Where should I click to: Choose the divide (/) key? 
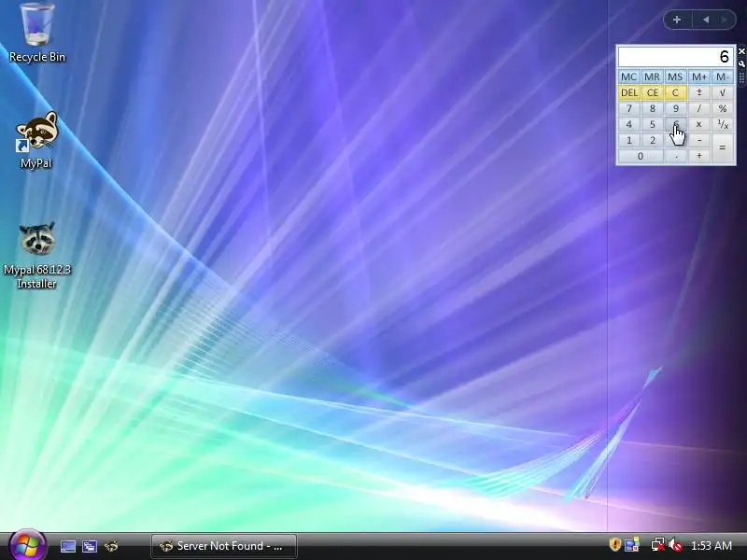[x=698, y=108]
